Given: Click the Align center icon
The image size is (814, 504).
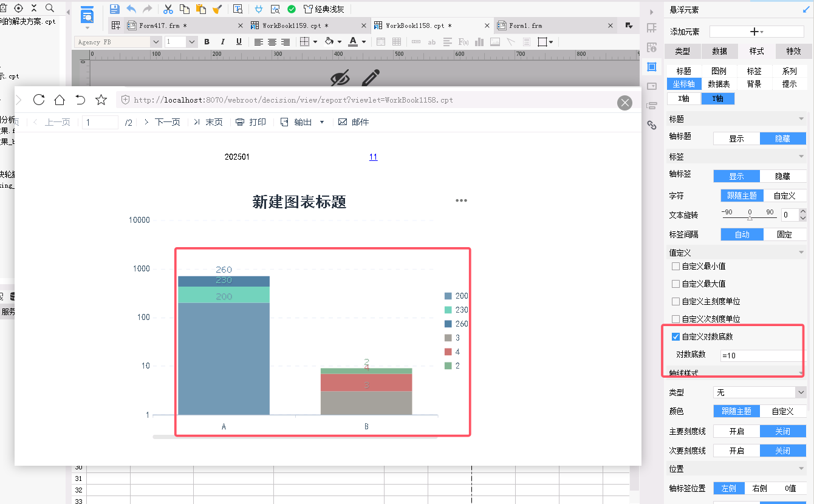Looking at the screenshot, I should coord(272,42).
